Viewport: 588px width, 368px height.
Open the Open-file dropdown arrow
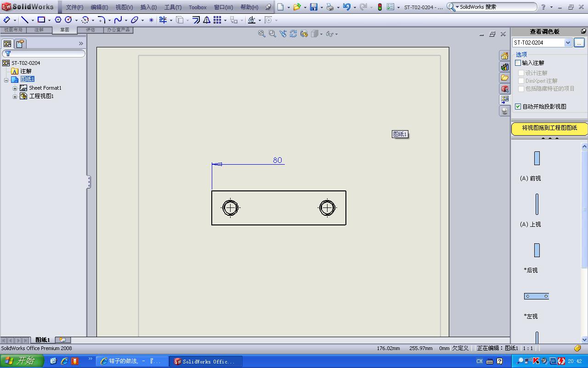click(x=305, y=7)
